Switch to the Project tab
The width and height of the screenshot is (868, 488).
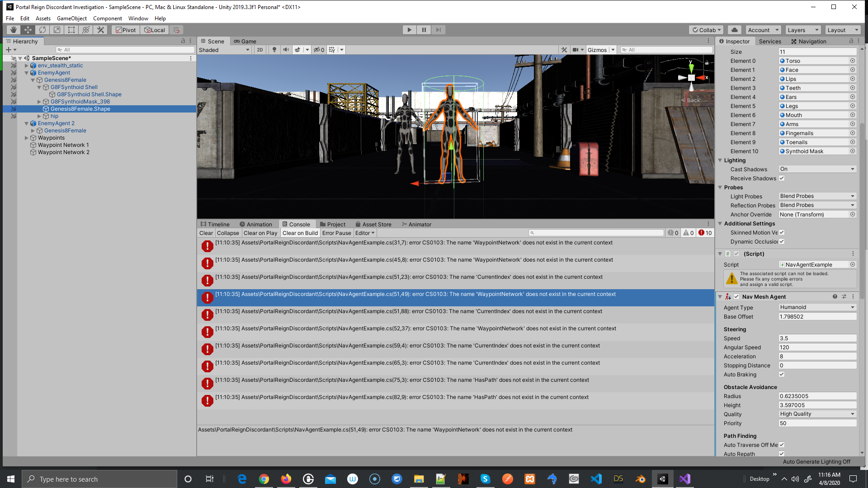(x=332, y=224)
